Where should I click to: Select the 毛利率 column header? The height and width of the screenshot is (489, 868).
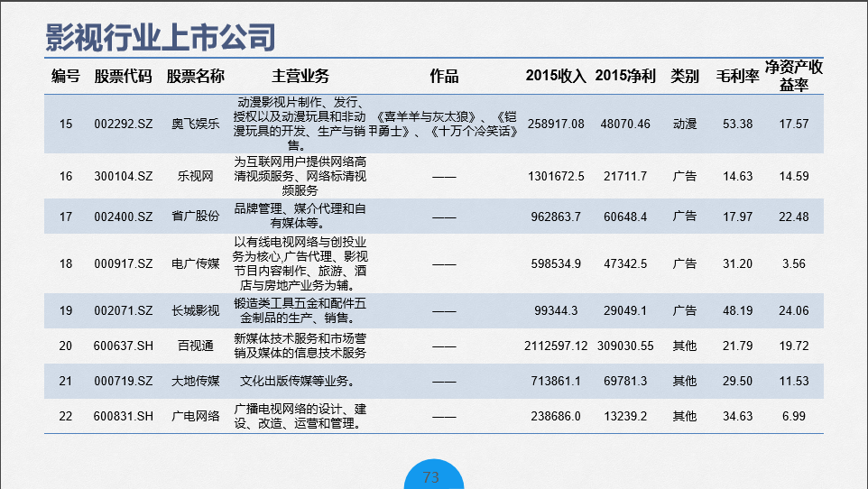click(x=738, y=76)
